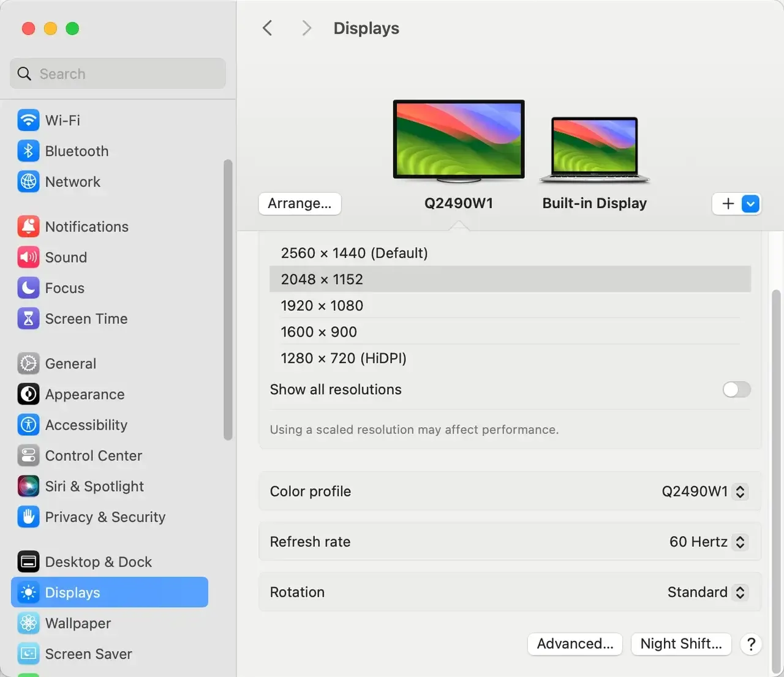The image size is (784, 677).
Task: Click the Control Center icon
Action: (28, 455)
